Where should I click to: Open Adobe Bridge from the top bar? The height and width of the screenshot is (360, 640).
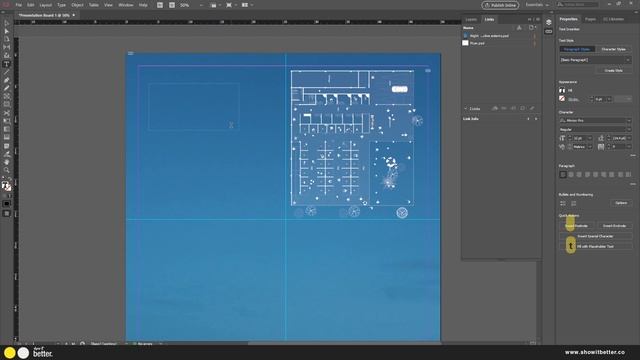coord(160,5)
